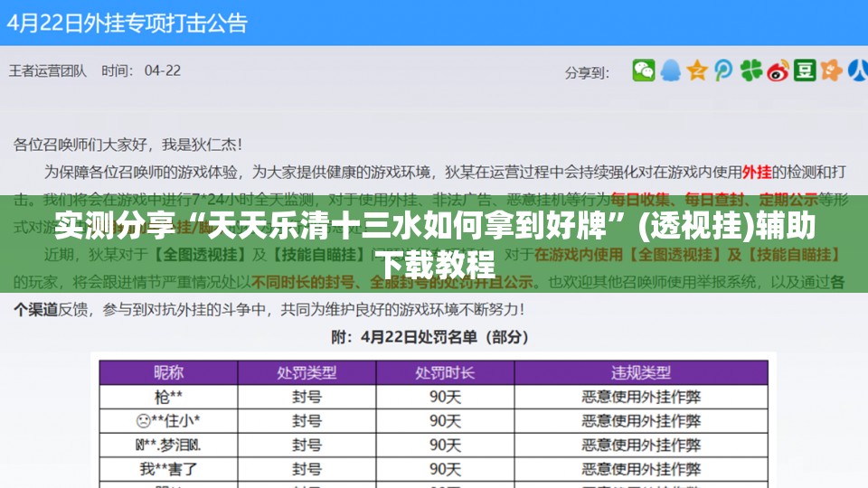868x488 pixels.
Task: Click the date 04-22
Action: click(162, 70)
